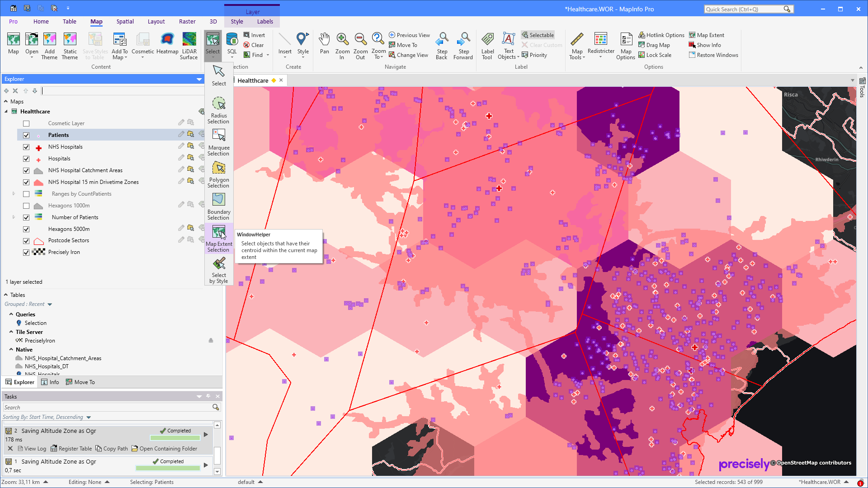
Task: Uncheck Postcode Sectors layer checkbox
Action: 26,241
